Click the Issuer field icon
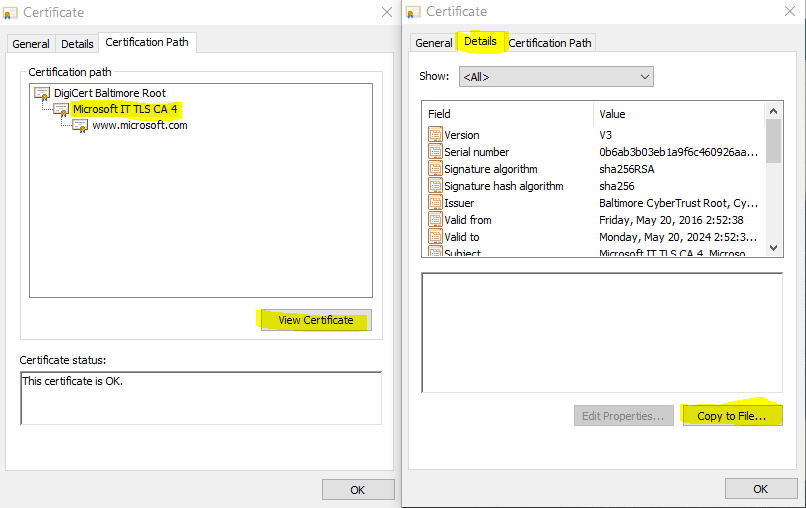 (x=435, y=203)
